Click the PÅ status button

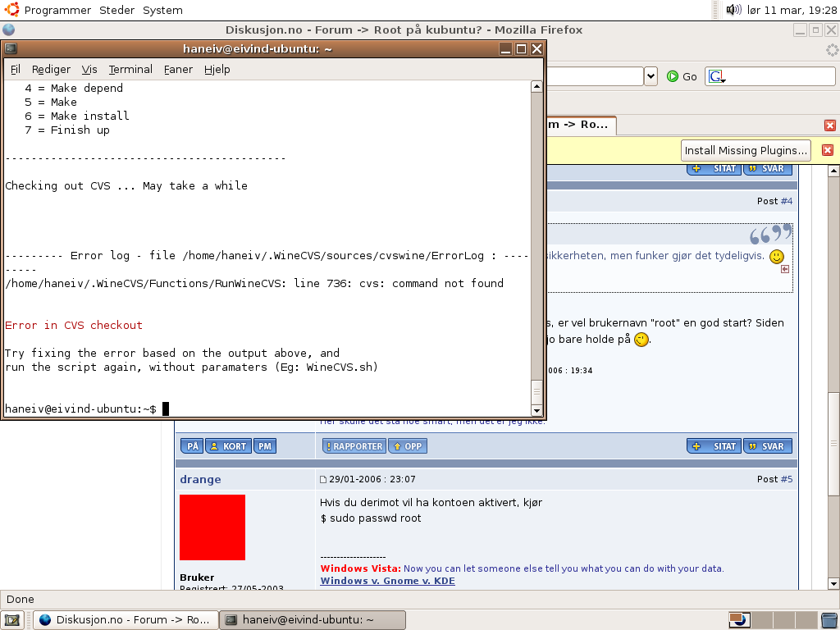192,446
